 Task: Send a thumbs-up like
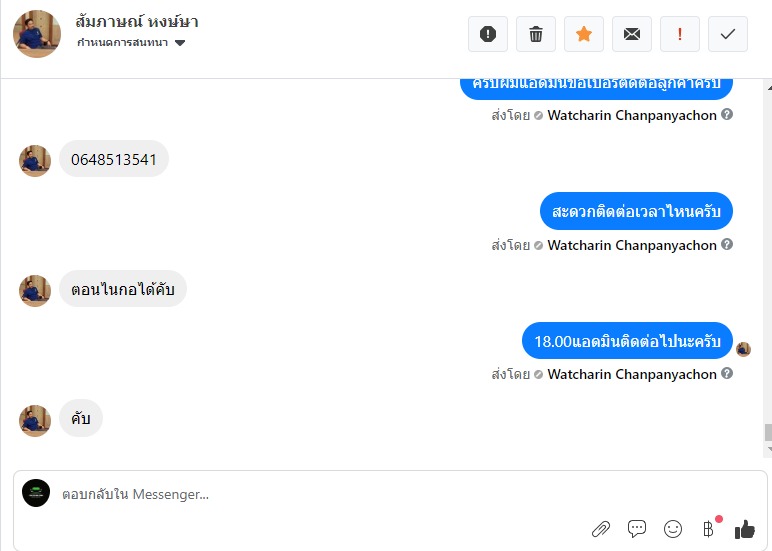tap(744, 529)
